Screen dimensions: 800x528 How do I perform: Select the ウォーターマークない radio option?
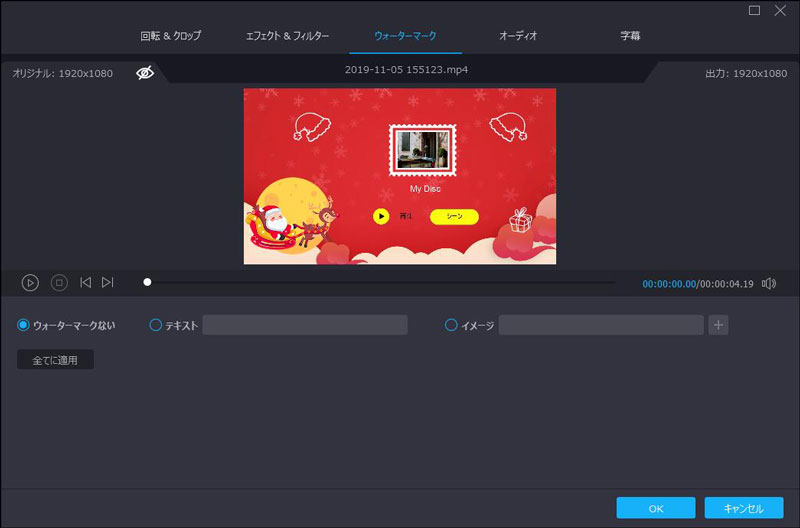coord(24,325)
